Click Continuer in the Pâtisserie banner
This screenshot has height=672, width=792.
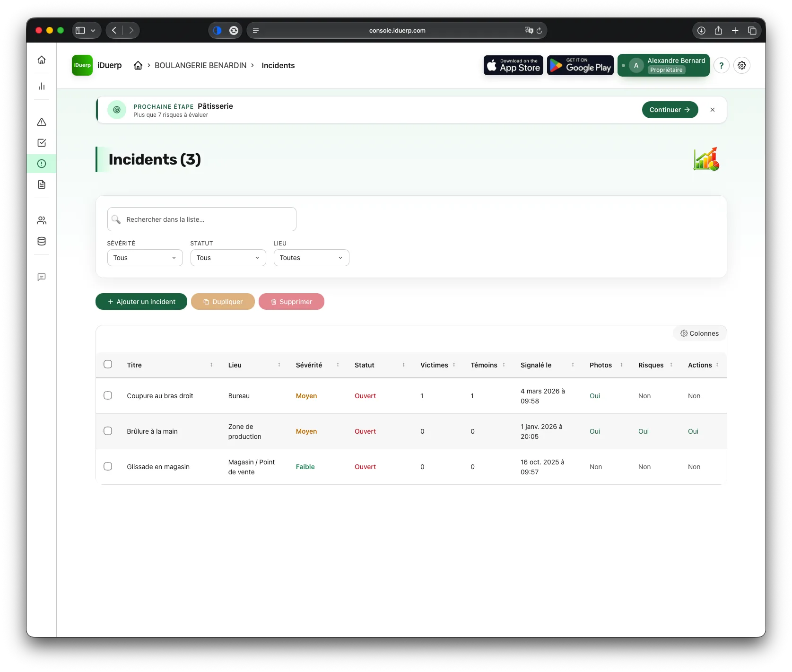pos(670,110)
